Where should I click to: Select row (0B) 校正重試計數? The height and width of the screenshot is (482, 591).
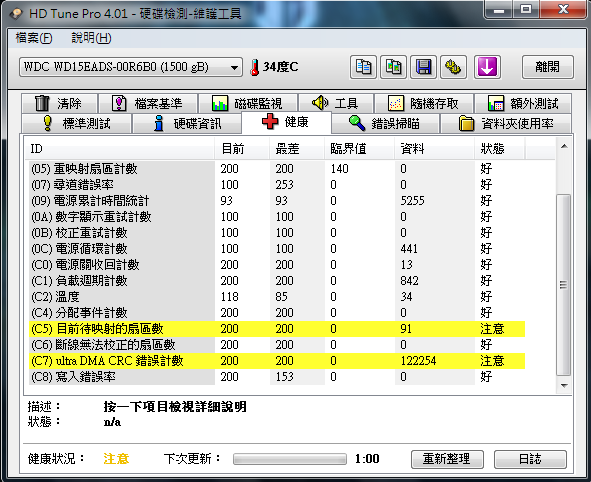(x=277, y=233)
